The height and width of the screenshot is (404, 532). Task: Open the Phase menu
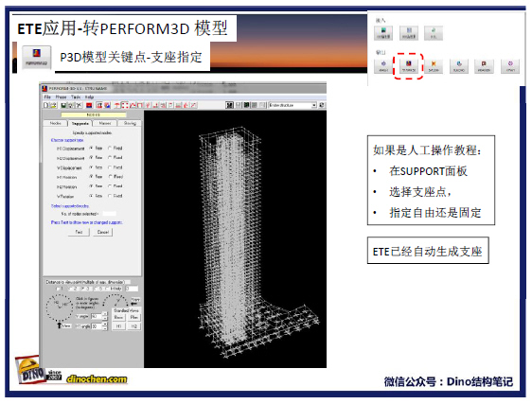tap(62, 97)
